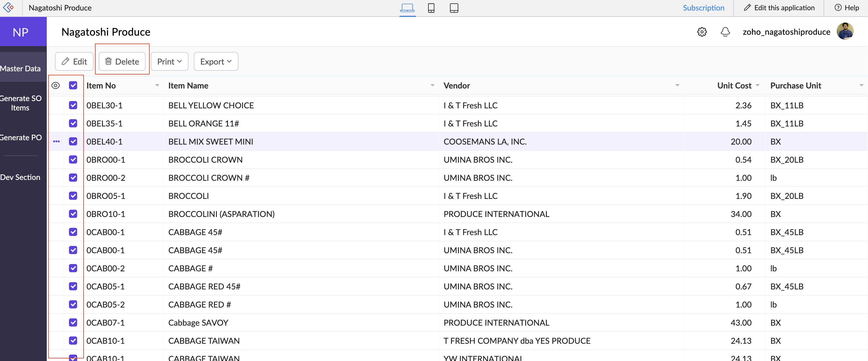Open the Export dropdown
Image resolution: width=868 pixels, height=361 pixels.
(216, 62)
